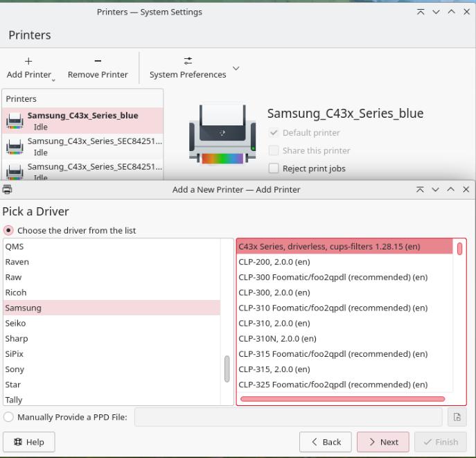Select Samsung manufacturer
The width and height of the screenshot is (476, 458).
112,308
